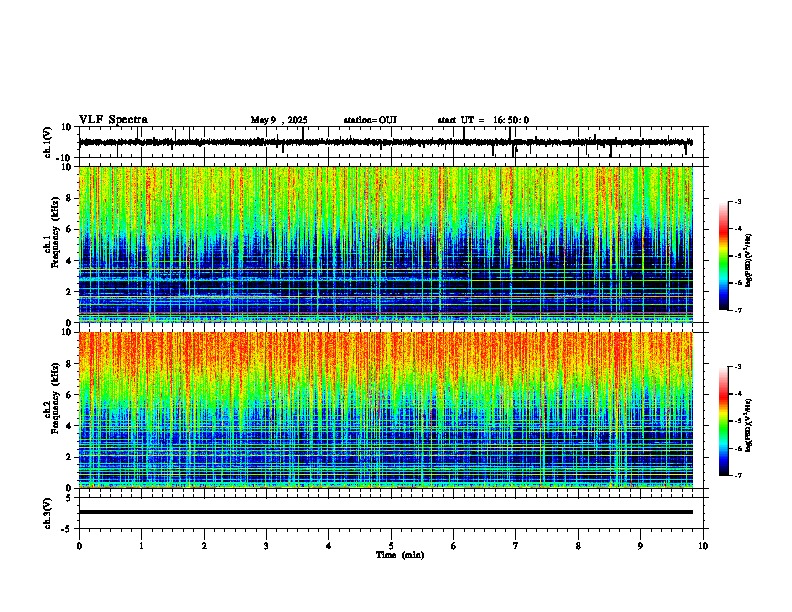This screenshot has height=612, width=792.
Task: Select the "start UT = 16:50:0" text
Action: click(x=483, y=120)
